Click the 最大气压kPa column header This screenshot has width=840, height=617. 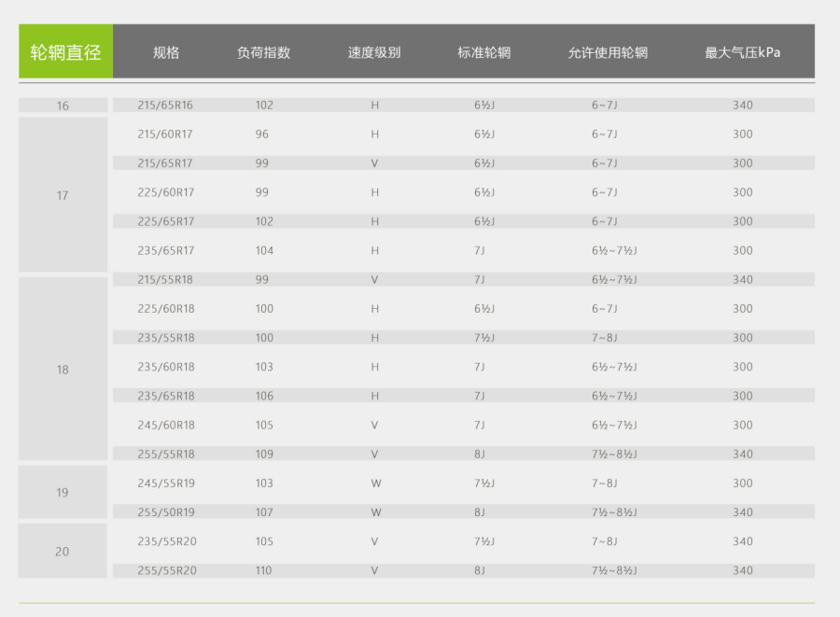(x=742, y=52)
